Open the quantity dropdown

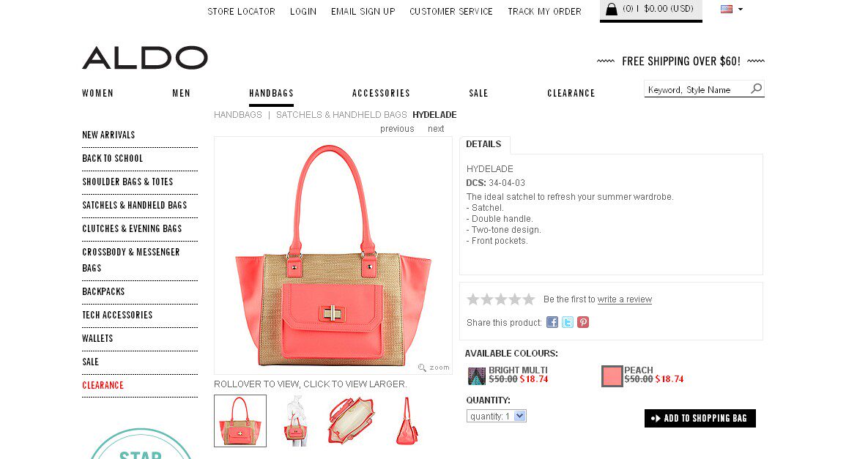[x=497, y=416]
